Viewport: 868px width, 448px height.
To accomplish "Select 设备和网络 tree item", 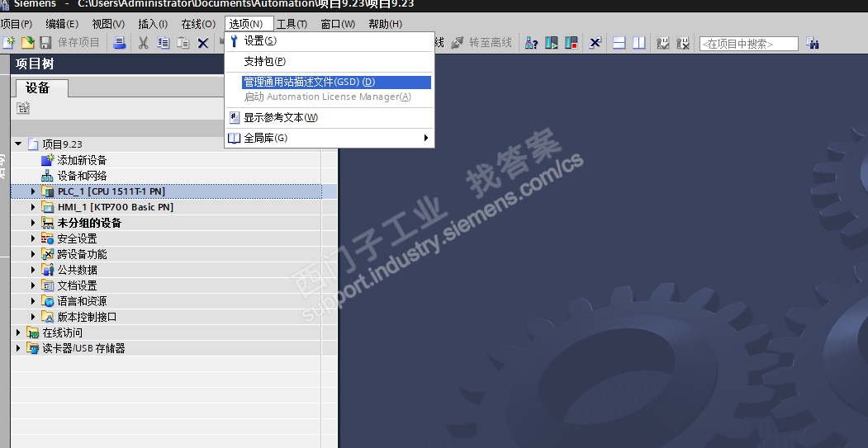I will click(x=82, y=176).
